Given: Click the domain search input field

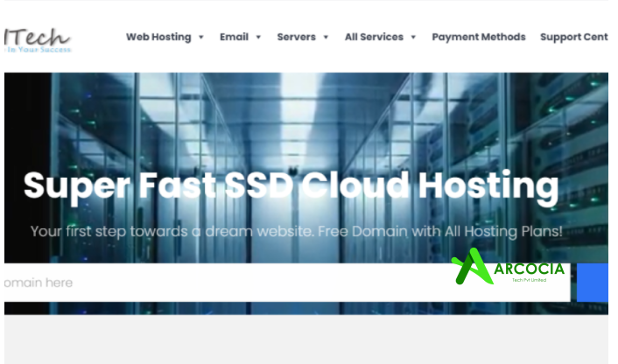Looking at the screenshot, I should [219, 283].
